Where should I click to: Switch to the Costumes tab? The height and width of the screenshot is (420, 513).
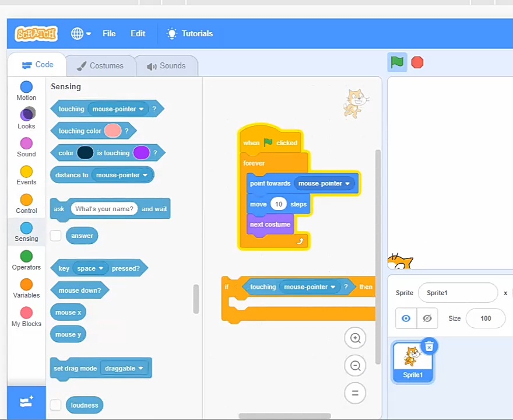tap(100, 65)
